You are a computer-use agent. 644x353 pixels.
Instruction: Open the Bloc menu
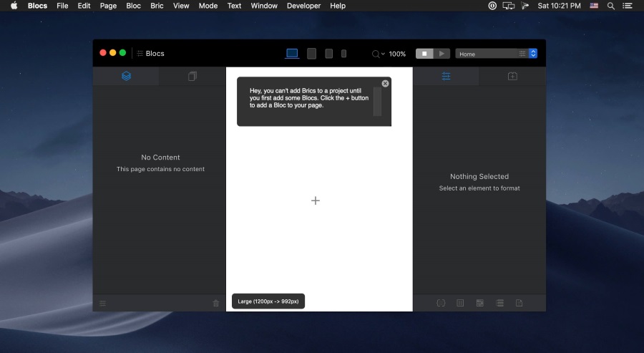click(x=134, y=6)
